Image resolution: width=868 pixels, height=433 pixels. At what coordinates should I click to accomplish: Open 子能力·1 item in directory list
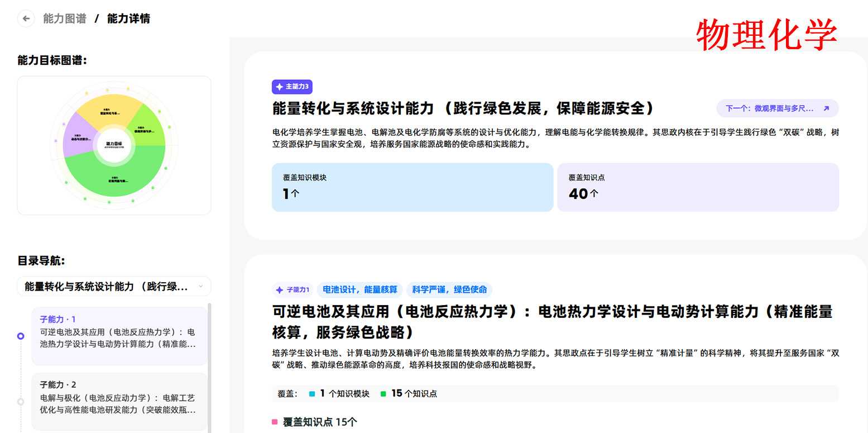[x=119, y=336]
